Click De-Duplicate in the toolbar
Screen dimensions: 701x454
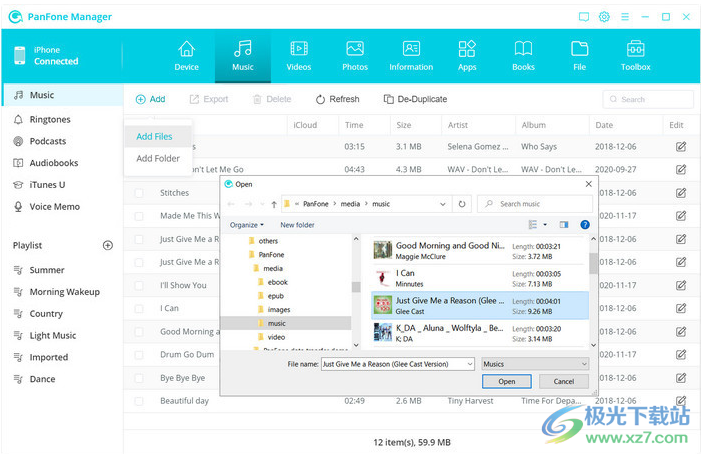415,99
